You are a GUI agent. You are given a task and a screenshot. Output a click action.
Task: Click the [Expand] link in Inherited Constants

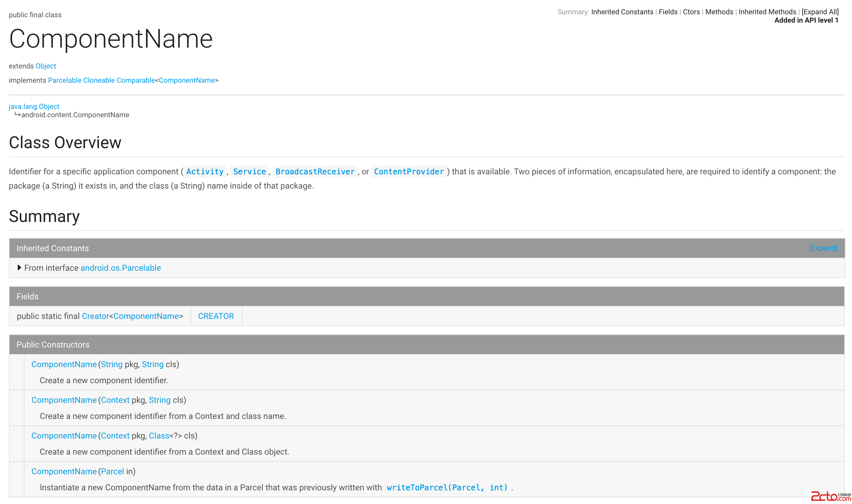pyautogui.click(x=823, y=248)
